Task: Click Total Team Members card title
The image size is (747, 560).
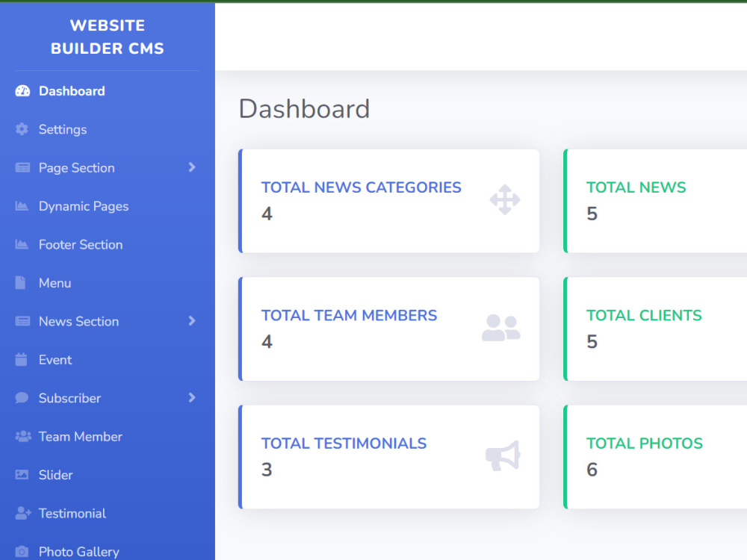Action: tap(349, 315)
